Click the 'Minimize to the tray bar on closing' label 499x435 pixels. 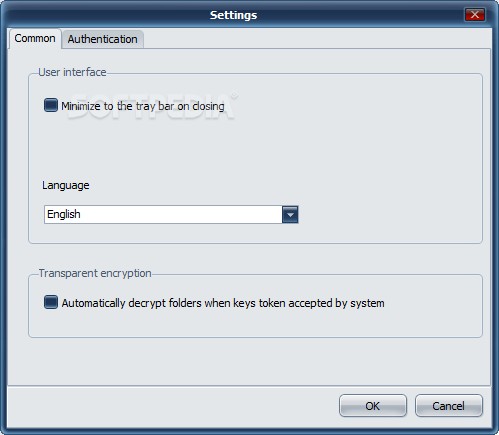[x=143, y=106]
